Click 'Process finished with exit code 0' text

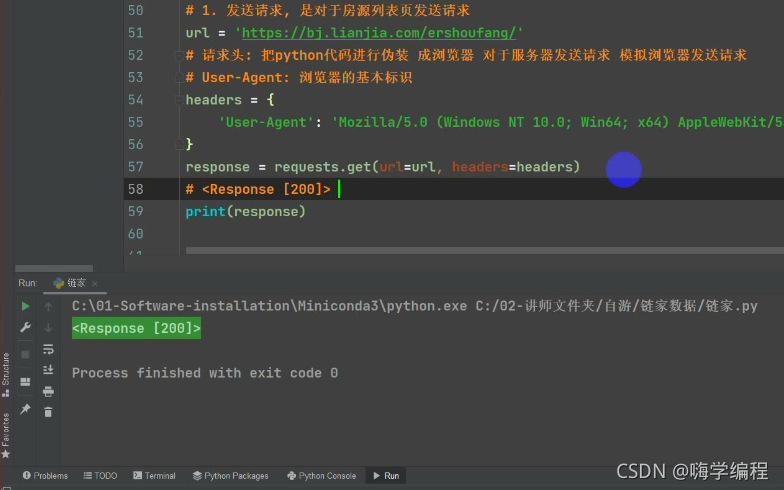tap(205, 373)
